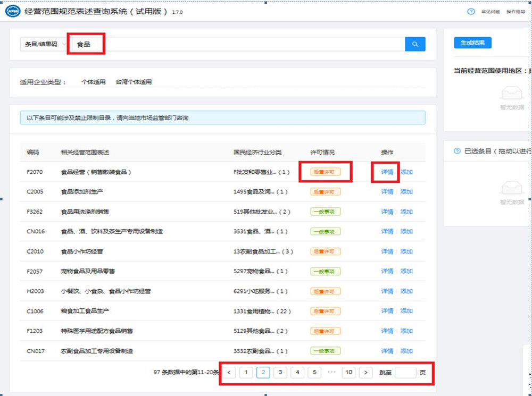Switch to page 3 of results
Viewport: 532px width, 396px height.
pos(280,373)
